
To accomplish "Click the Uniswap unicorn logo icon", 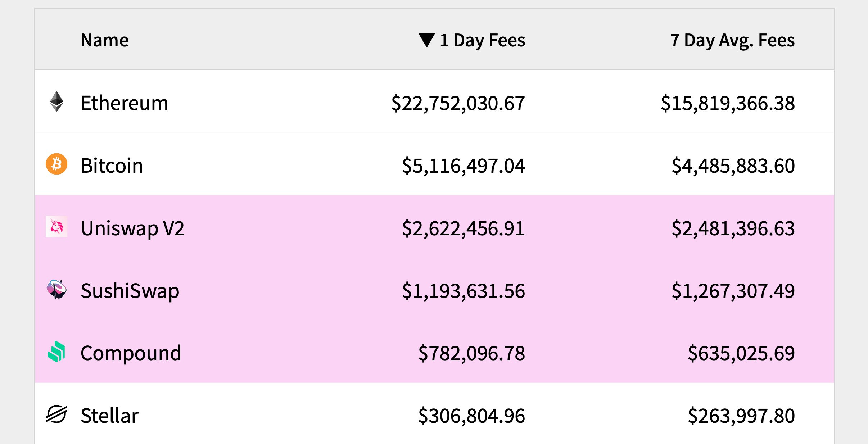I will pyautogui.click(x=56, y=226).
